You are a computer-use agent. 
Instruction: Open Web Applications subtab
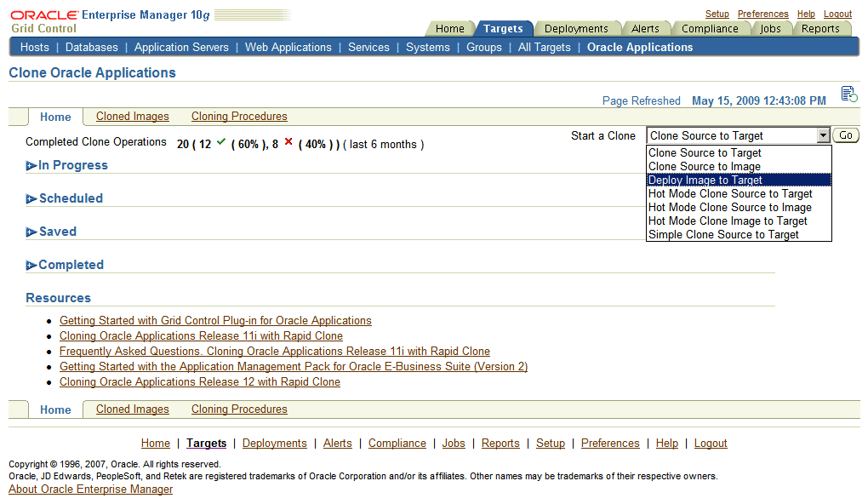[288, 48]
